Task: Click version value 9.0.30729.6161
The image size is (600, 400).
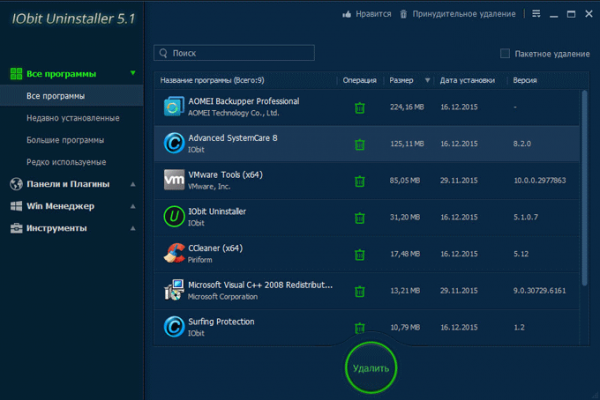Action: pyautogui.click(x=540, y=291)
